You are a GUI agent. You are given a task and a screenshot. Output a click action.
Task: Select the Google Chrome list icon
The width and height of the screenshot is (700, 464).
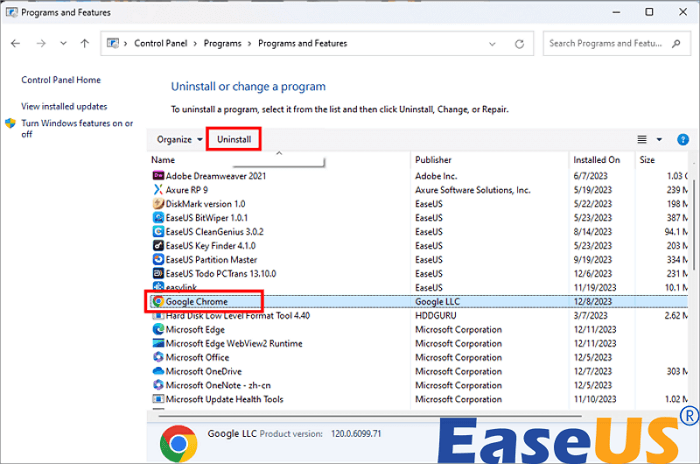158,301
